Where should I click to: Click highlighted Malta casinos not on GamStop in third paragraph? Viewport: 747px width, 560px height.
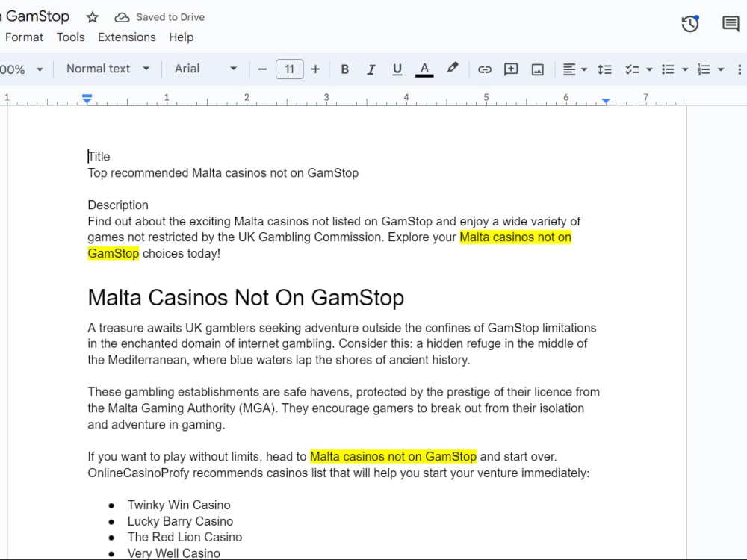click(393, 457)
